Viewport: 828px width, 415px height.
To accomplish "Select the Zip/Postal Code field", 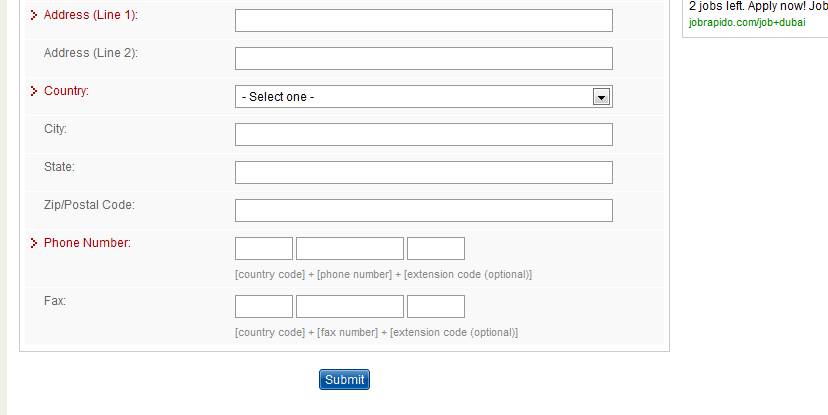I will pos(423,211).
